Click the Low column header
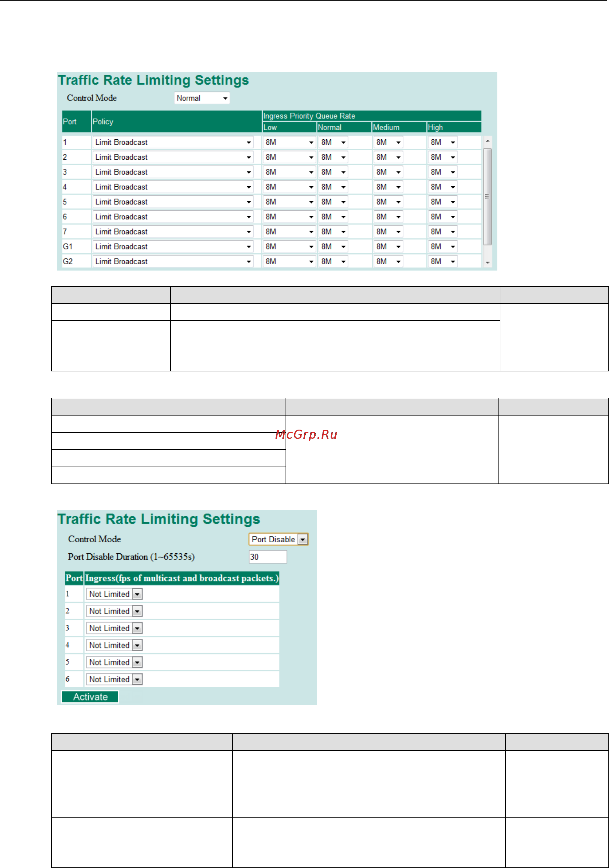Viewport: 609px width, 868px height. (x=289, y=127)
